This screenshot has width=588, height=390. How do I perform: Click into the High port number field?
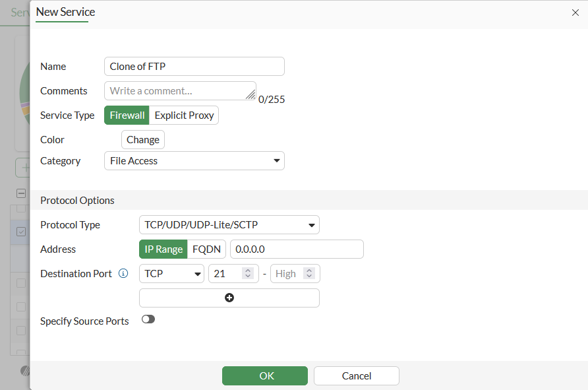tap(287, 273)
